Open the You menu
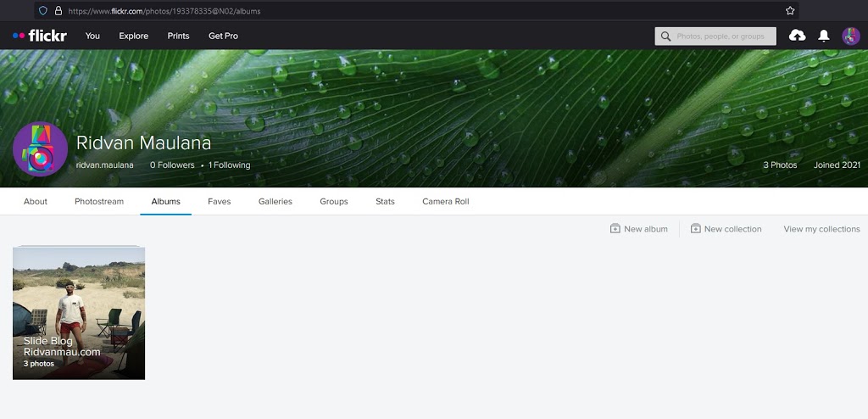 coord(92,36)
